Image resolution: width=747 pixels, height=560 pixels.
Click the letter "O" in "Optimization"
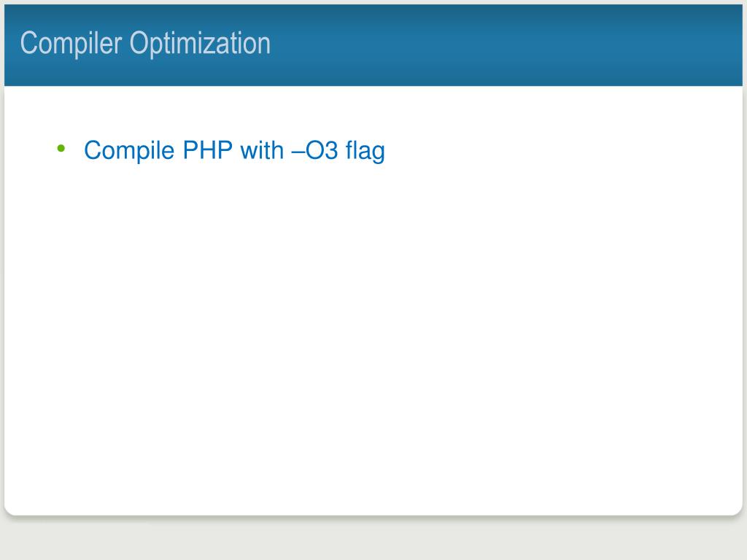point(139,43)
